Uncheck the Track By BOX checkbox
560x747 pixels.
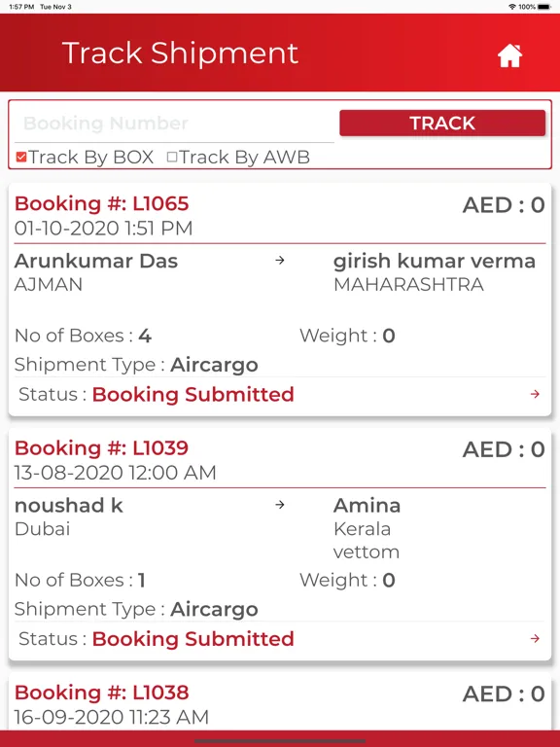(21, 157)
